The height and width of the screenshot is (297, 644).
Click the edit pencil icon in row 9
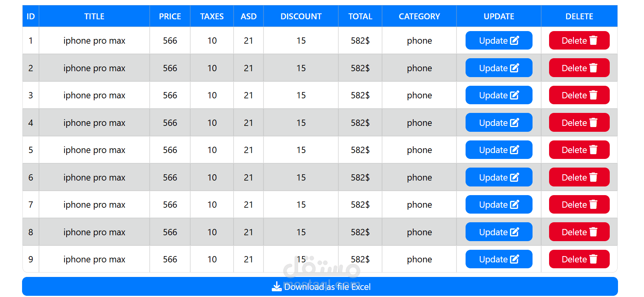click(x=514, y=259)
